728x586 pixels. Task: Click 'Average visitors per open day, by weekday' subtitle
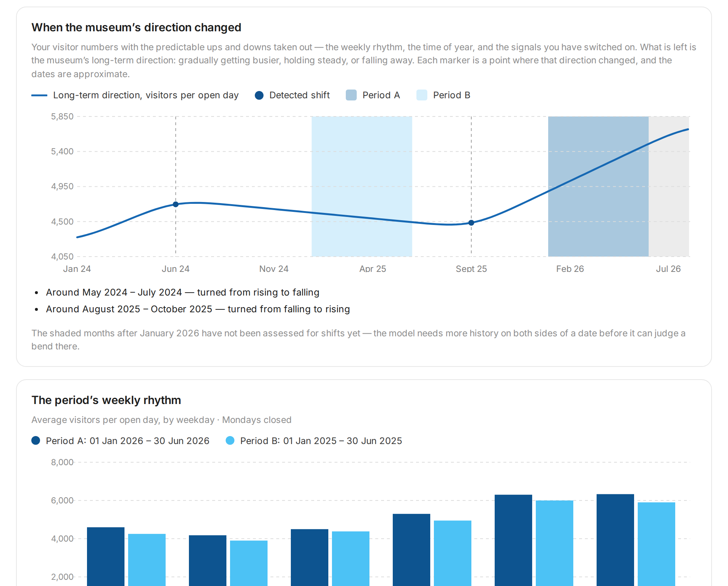point(123,420)
